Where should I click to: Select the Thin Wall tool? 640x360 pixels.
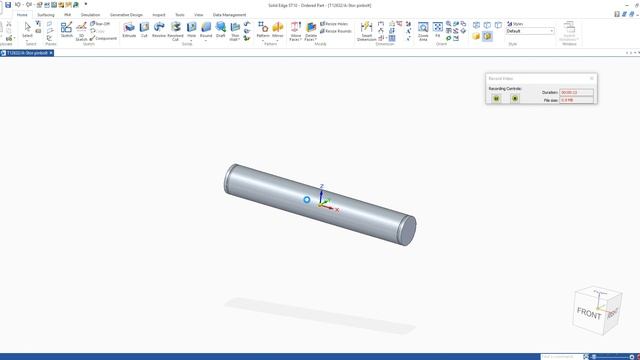tap(235, 31)
